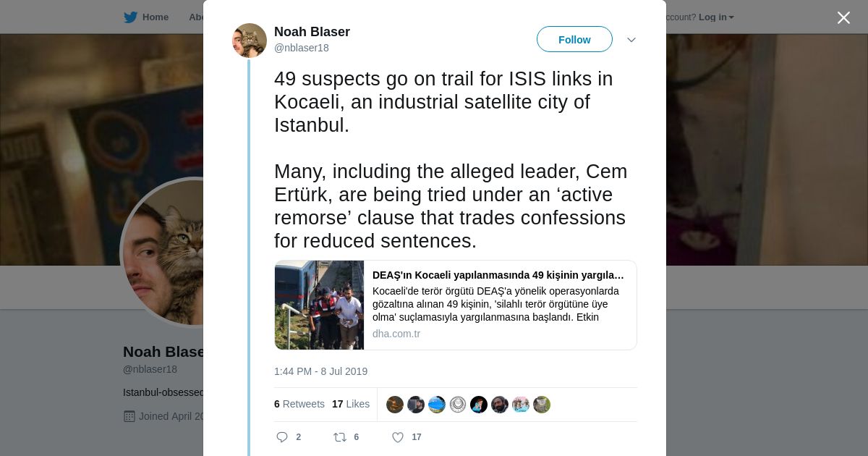Open Noah Blaser's avatar in tweet header

click(250, 41)
